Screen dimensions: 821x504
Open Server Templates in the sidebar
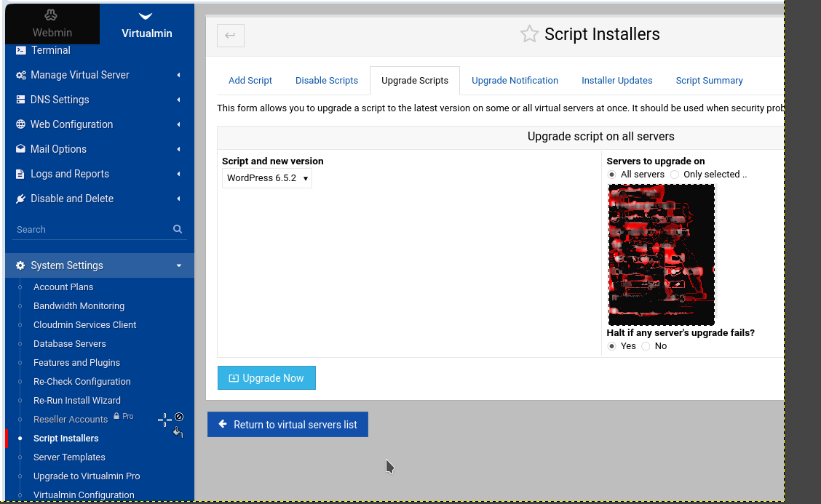tap(69, 457)
